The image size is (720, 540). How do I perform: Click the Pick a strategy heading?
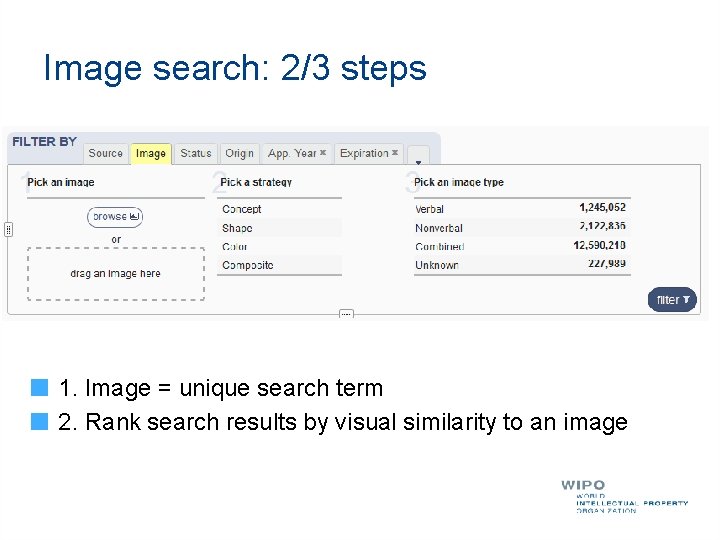pyautogui.click(x=256, y=182)
